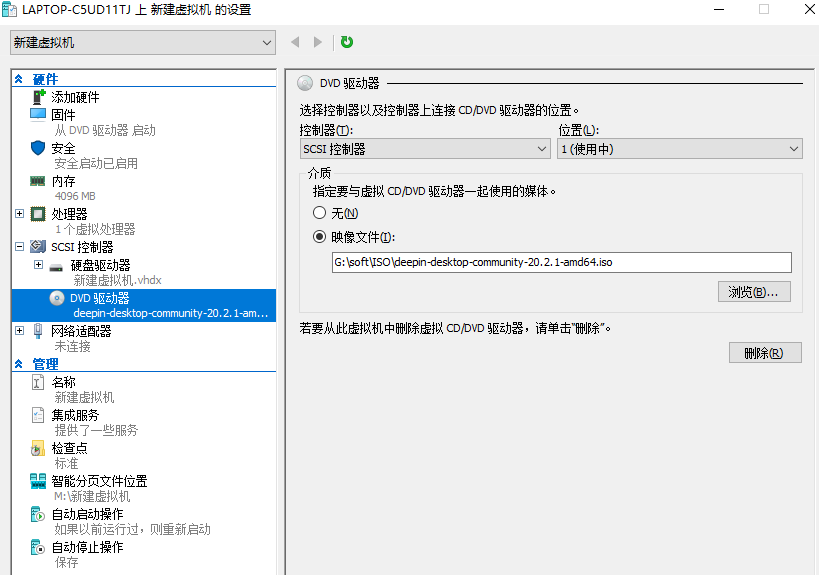Click the 硬件 section header text
Viewport: 819px width, 575px height.
click(45, 79)
